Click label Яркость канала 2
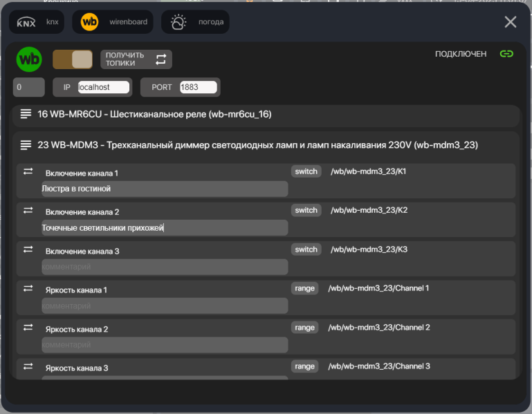The width and height of the screenshot is (532, 414). tap(77, 329)
